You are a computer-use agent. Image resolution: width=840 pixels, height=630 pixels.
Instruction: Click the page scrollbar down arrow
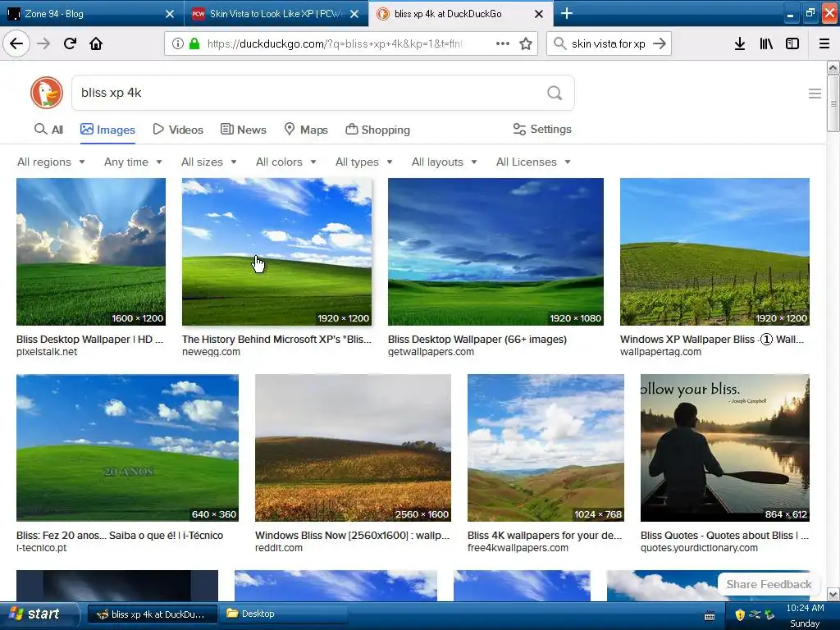pyautogui.click(x=833, y=594)
